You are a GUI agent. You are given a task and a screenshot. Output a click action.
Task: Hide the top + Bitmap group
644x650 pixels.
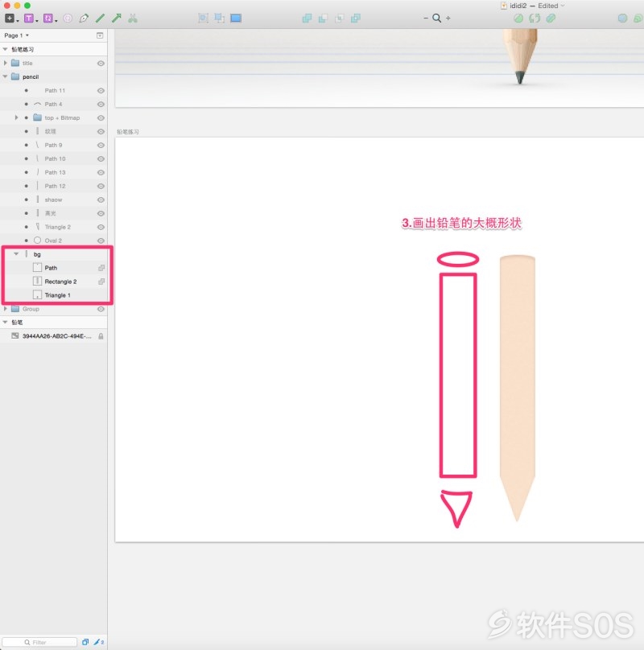point(101,118)
